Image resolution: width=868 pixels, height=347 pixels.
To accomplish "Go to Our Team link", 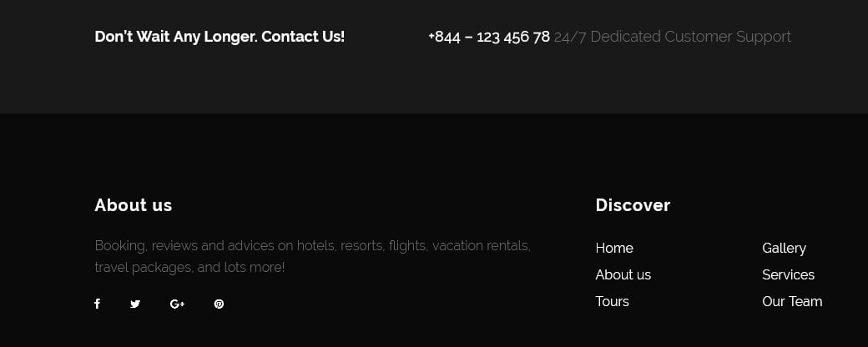I will pos(792,302).
